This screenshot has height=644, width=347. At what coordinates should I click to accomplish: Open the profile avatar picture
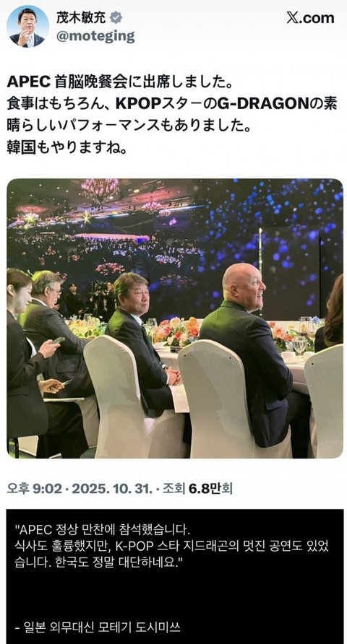click(x=27, y=27)
